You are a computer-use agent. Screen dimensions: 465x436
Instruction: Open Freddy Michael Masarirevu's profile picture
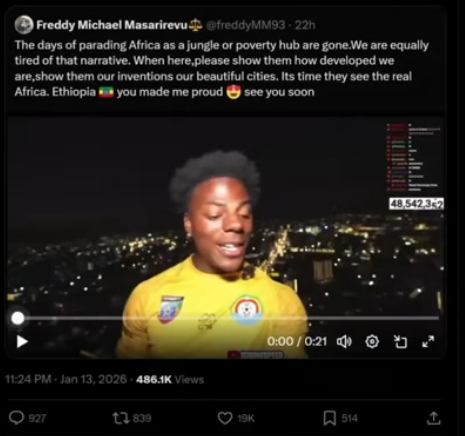pos(24,25)
